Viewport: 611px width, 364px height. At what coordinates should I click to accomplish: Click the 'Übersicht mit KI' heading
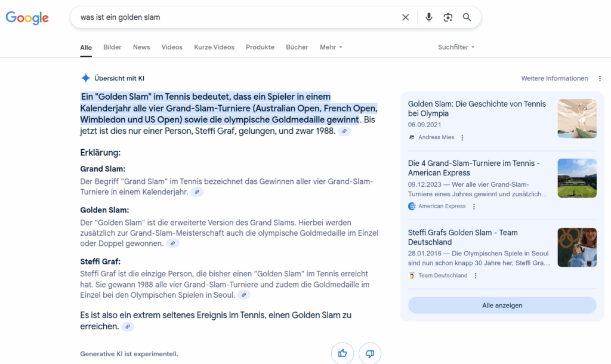click(x=119, y=78)
